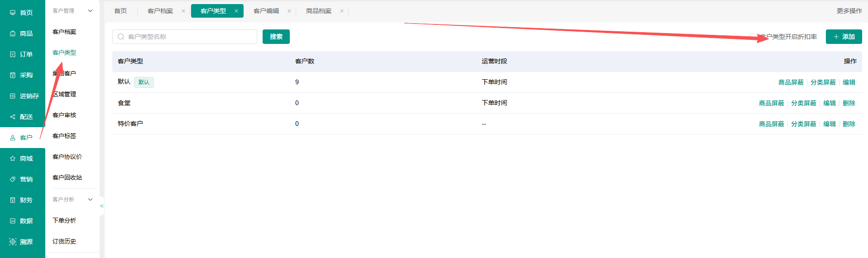Collapse the 客户管理 menu group
The width and height of the screenshot is (868, 258).
tap(72, 11)
